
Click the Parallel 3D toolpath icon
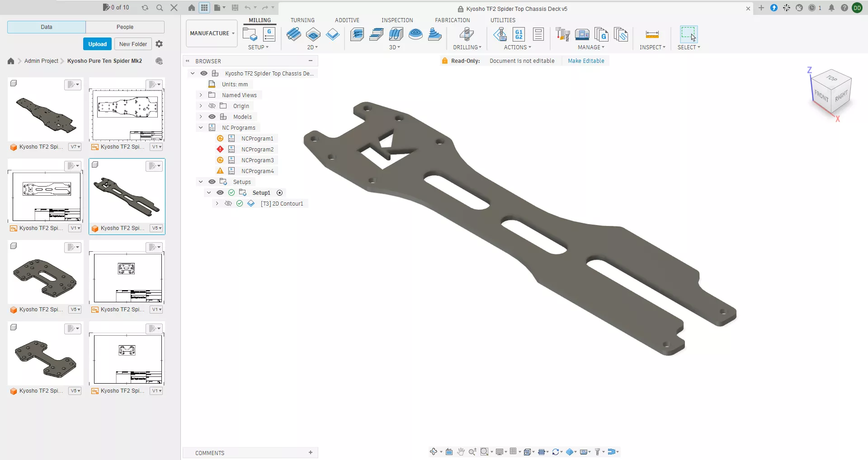point(396,34)
